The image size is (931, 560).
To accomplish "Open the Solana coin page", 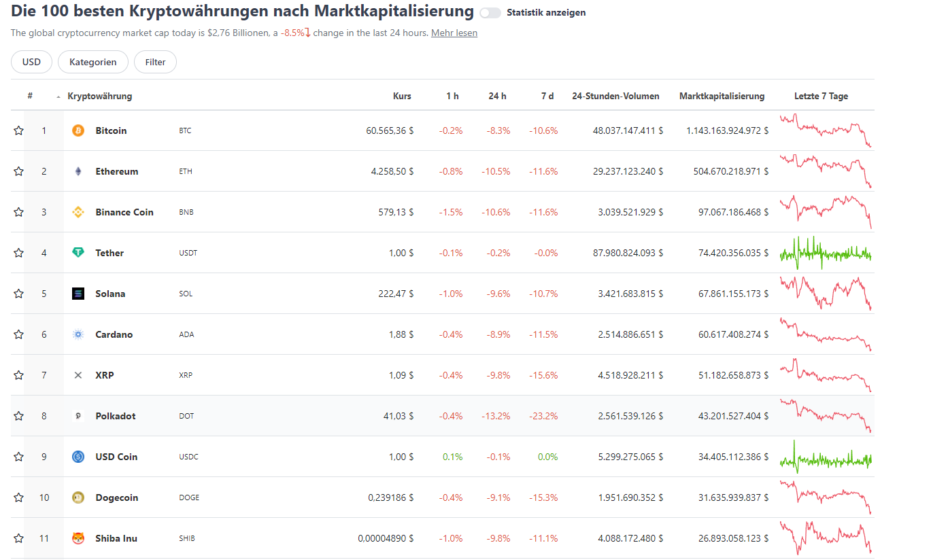I will coord(110,294).
